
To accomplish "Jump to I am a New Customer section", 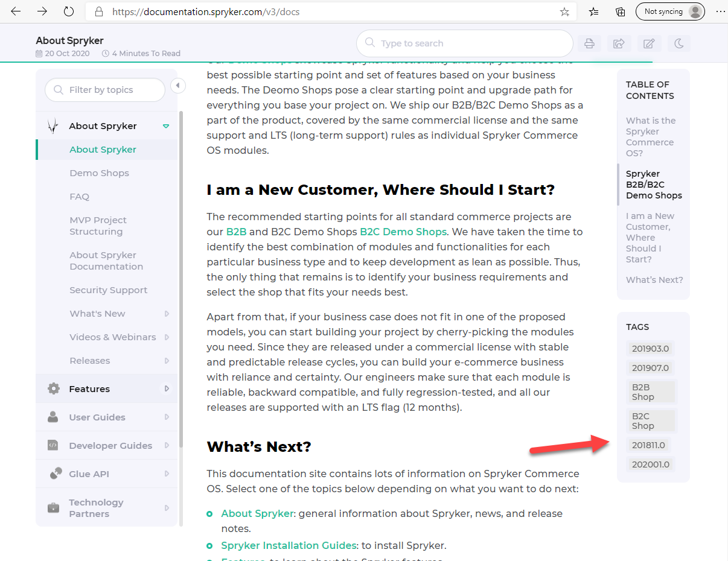I will [650, 238].
